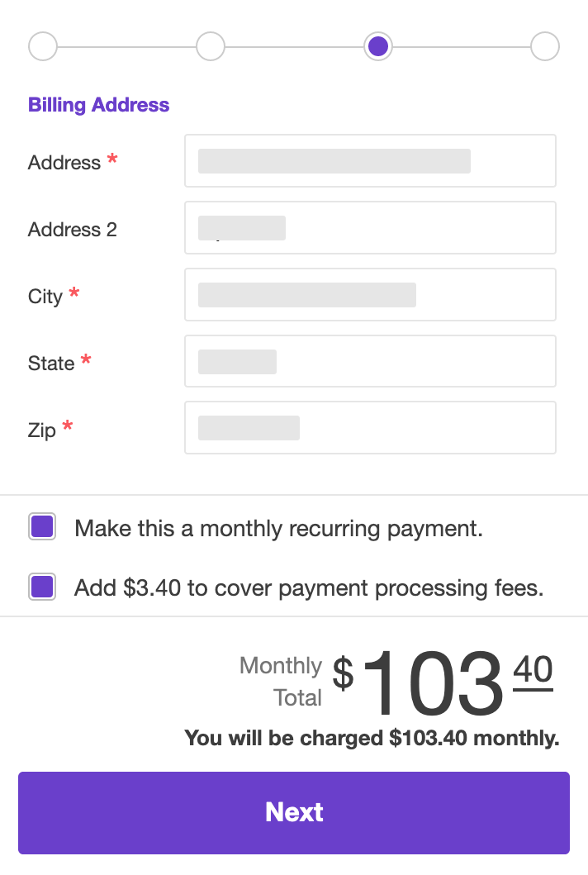
Task: Select the currently active purple step dot
Action: [377, 46]
